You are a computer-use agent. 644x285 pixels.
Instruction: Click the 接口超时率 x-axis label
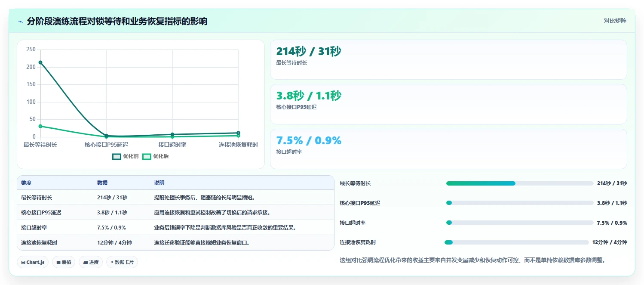click(172, 145)
